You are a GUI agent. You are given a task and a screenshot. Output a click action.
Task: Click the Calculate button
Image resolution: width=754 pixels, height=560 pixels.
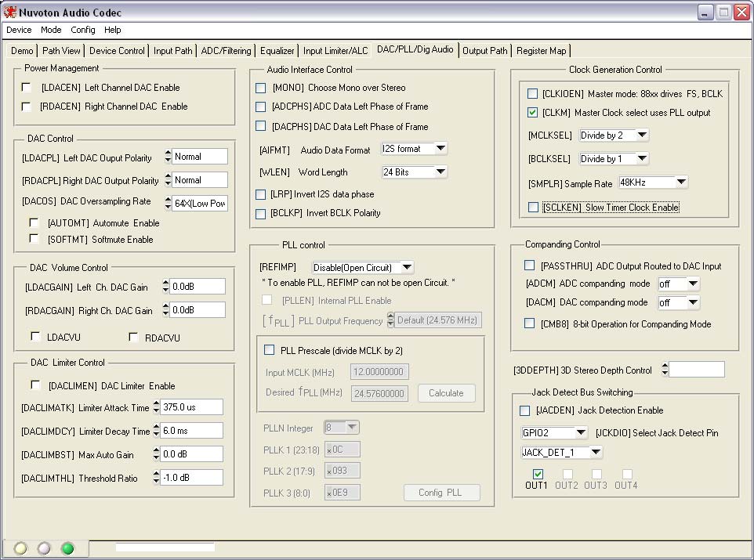point(446,393)
